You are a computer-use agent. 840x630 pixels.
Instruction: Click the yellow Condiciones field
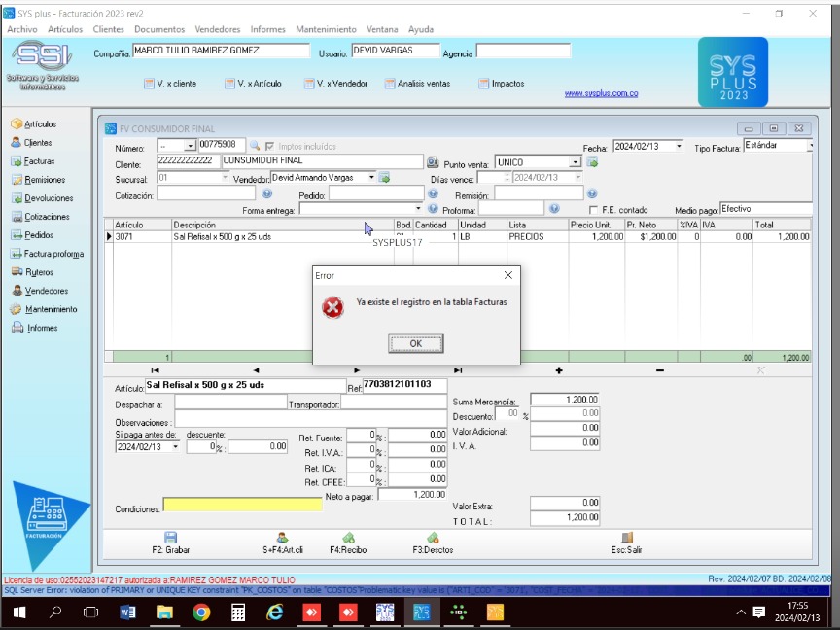click(x=243, y=505)
